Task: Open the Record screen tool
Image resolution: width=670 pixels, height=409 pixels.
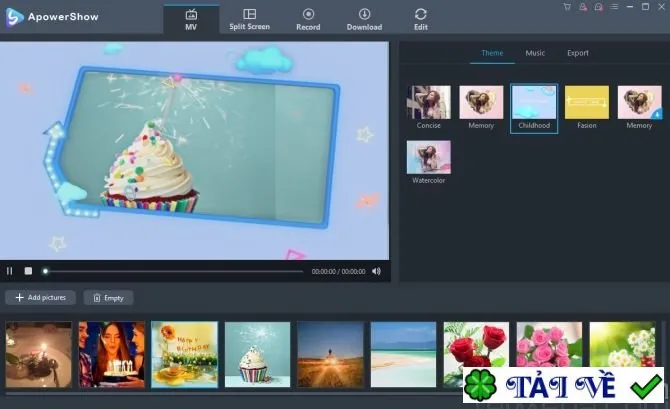Action: click(308, 20)
